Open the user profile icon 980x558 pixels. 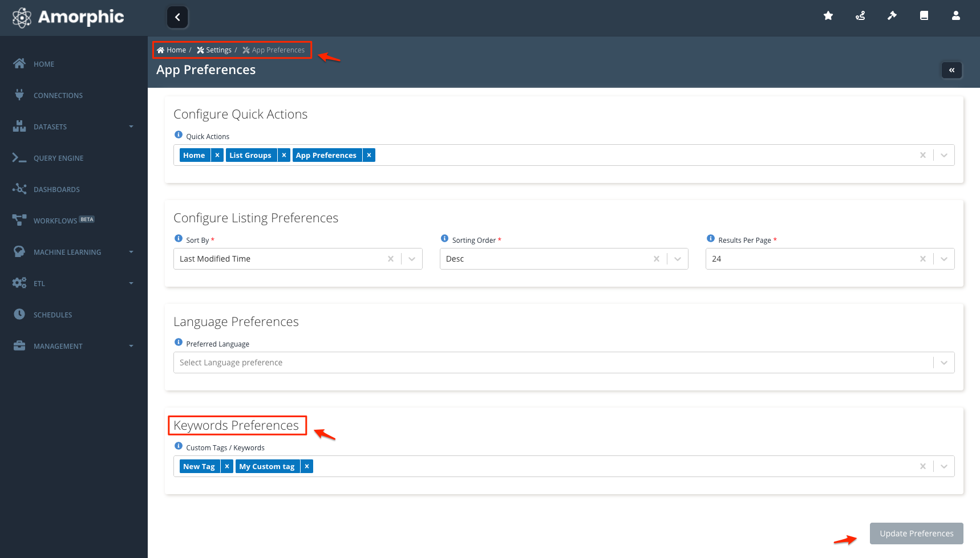click(955, 16)
